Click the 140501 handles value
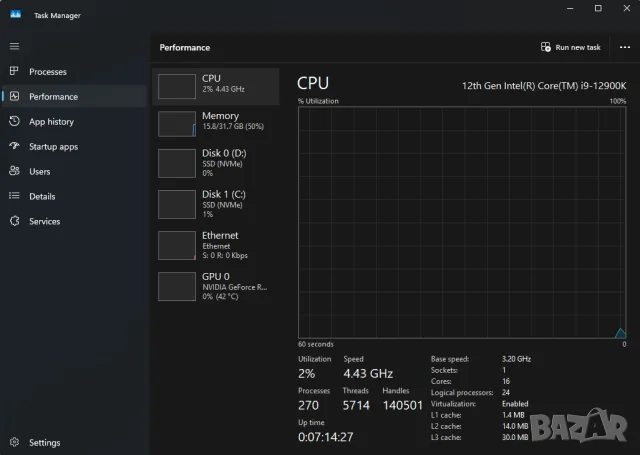 (x=402, y=405)
